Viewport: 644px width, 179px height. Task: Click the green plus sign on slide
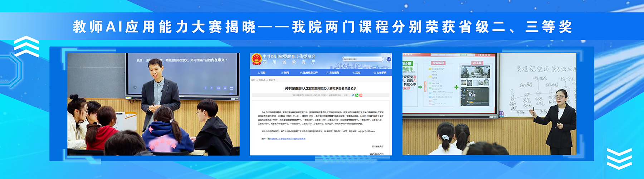click(457, 87)
